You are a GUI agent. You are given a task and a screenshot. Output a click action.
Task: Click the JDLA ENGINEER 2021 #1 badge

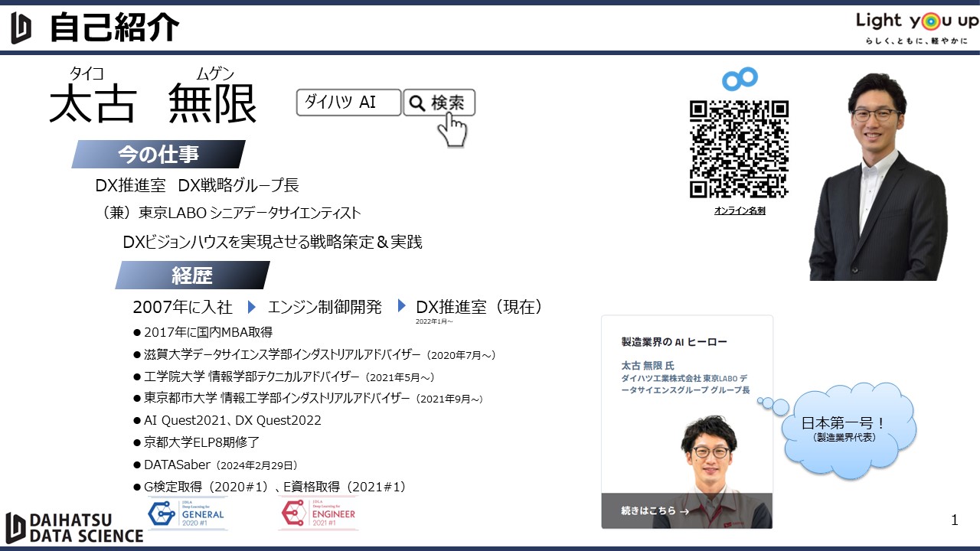[318, 513]
